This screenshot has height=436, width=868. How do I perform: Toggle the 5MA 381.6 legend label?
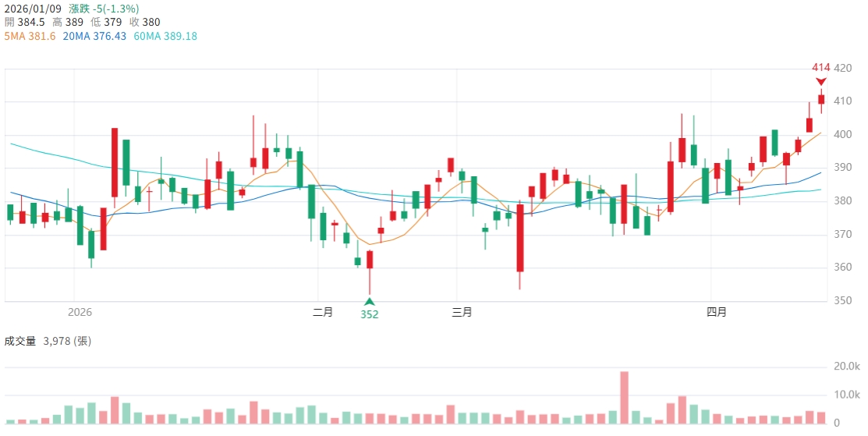pyautogui.click(x=30, y=36)
